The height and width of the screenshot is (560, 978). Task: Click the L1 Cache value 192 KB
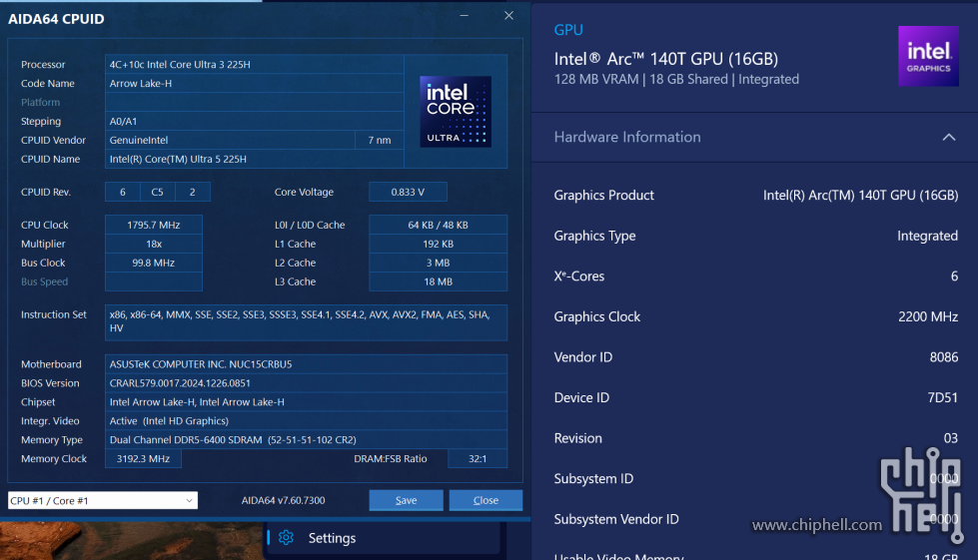click(438, 244)
